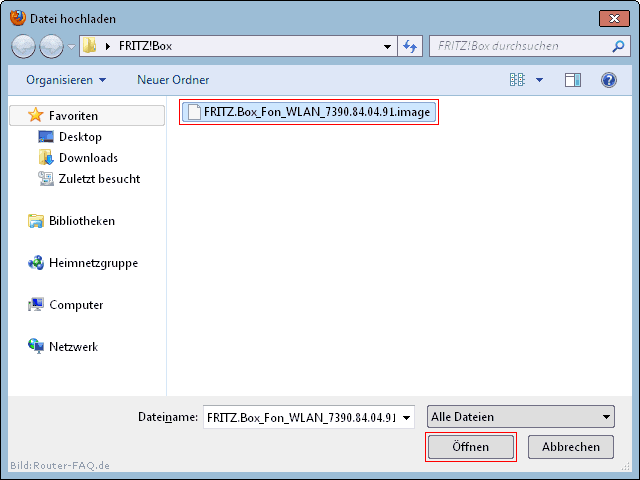Click the change view icon
The image size is (640, 480).
coord(517,80)
